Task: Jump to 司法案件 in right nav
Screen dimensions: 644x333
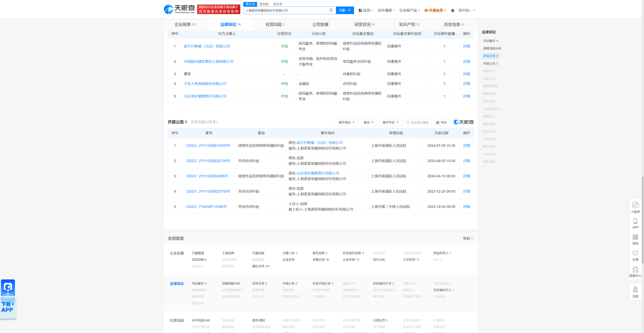Action: [490, 41]
